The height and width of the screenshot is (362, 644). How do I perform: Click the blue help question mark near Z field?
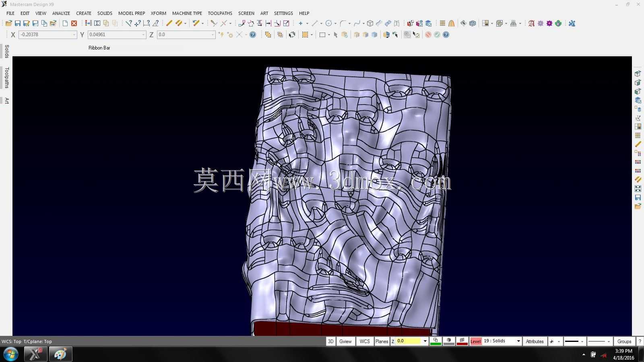(253, 35)
